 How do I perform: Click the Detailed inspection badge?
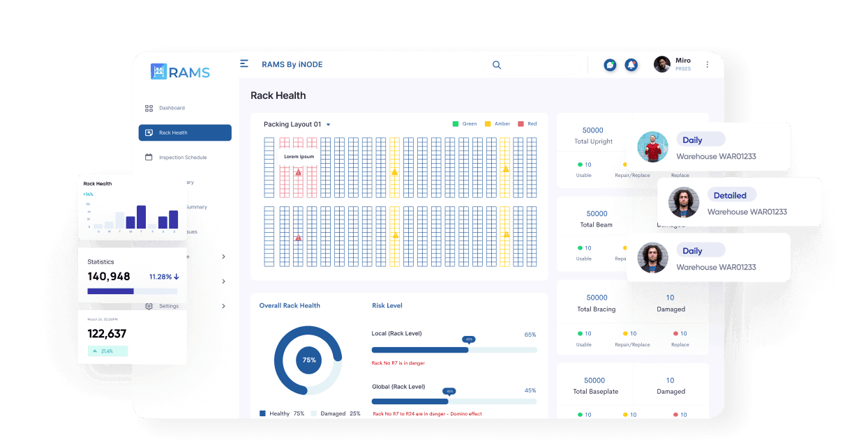pos(731,195)
